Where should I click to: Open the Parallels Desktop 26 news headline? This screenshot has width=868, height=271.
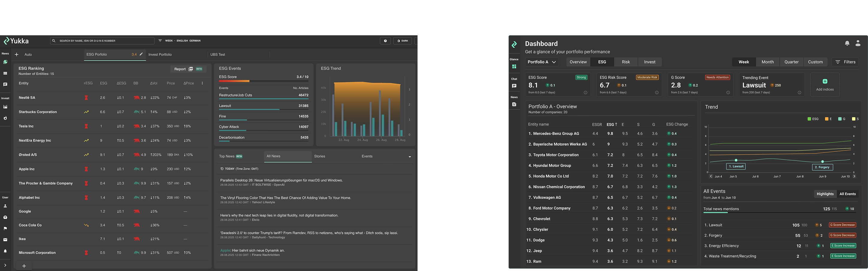tap(281, 180)
